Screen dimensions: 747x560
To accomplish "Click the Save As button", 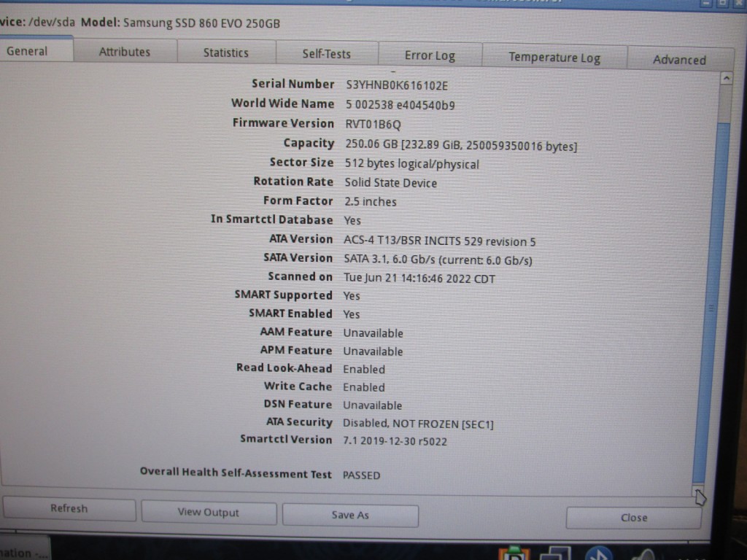I will click(x=350, y=515).
